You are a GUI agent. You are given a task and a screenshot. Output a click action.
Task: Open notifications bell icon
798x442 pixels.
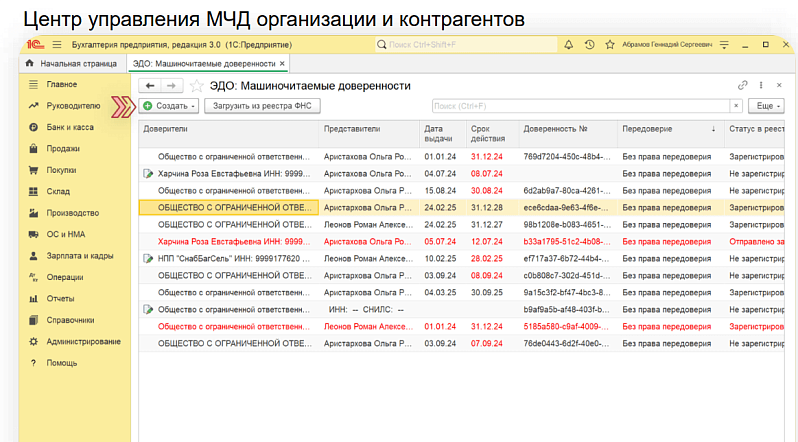(568, 45)
